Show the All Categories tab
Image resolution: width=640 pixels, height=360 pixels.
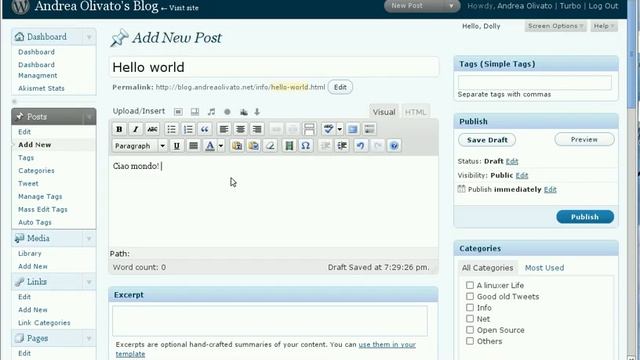pos(487,268)
